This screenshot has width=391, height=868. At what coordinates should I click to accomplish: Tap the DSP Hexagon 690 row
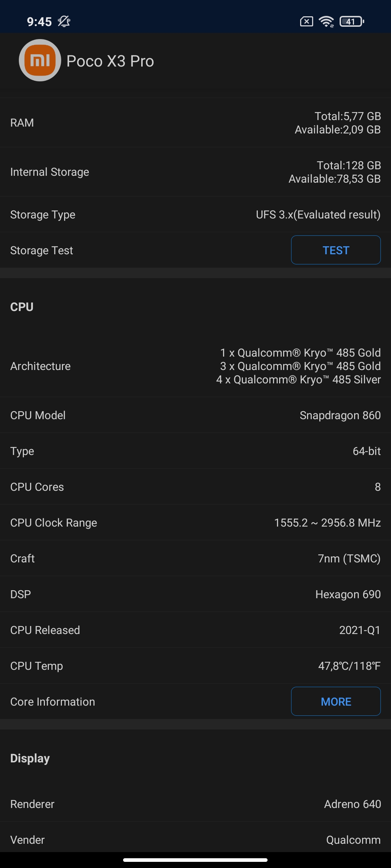[x=195, y=594]
